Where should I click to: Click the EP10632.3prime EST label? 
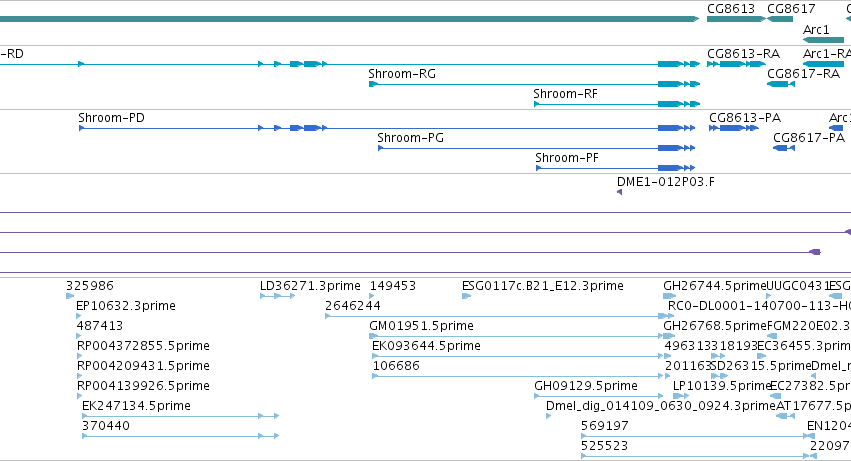click(126, 306)
